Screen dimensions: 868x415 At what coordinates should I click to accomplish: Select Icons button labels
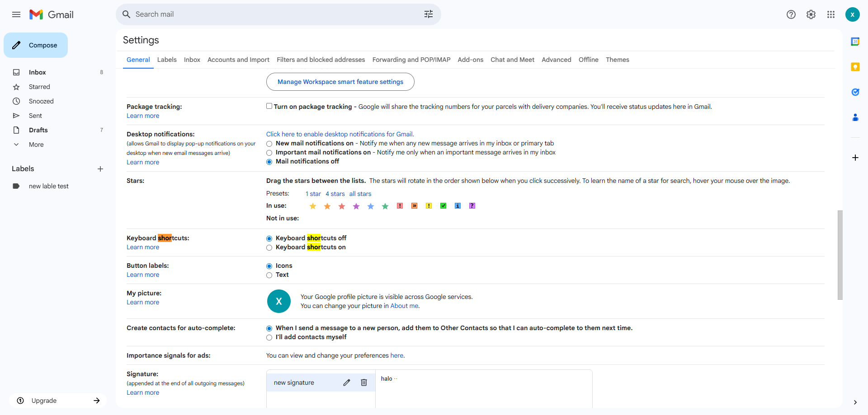point(269,266)
